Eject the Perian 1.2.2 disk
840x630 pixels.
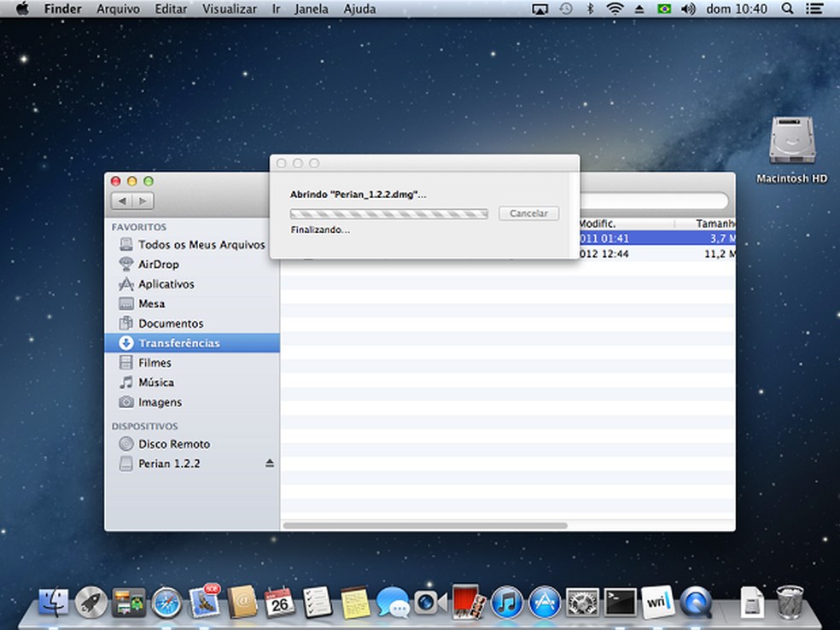point(270,464)
